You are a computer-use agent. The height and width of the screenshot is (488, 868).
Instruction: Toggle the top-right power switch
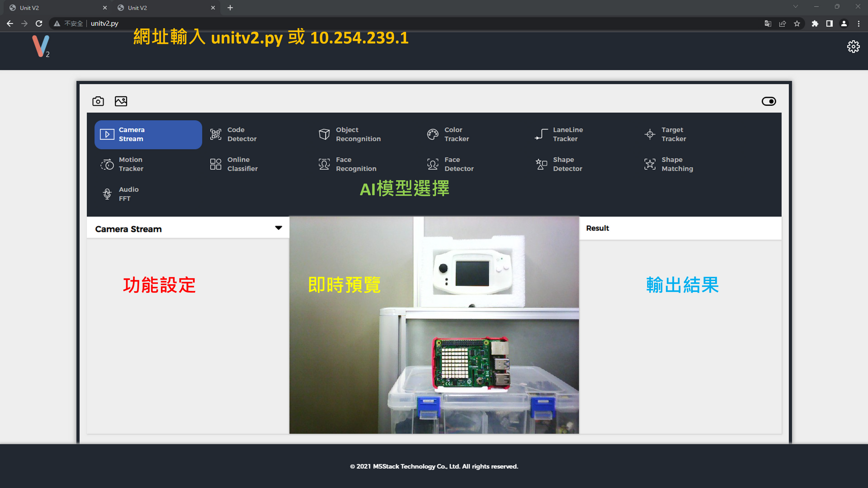click(769, 101)
